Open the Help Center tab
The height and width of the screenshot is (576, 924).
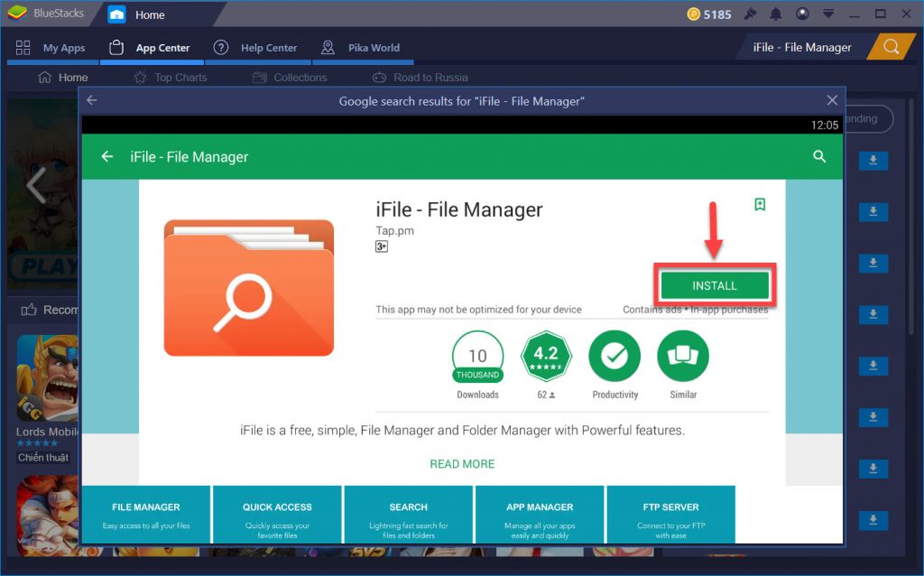pos(255,48)
